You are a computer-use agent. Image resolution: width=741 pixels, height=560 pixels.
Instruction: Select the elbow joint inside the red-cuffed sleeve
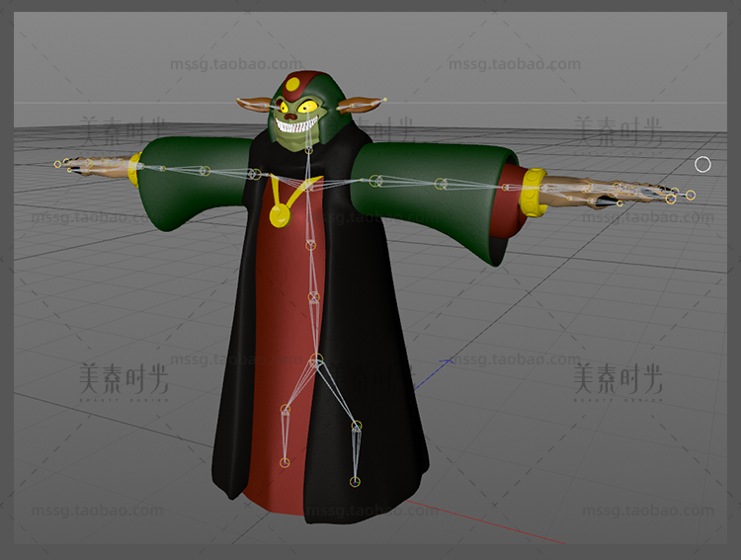coord(441,184)
